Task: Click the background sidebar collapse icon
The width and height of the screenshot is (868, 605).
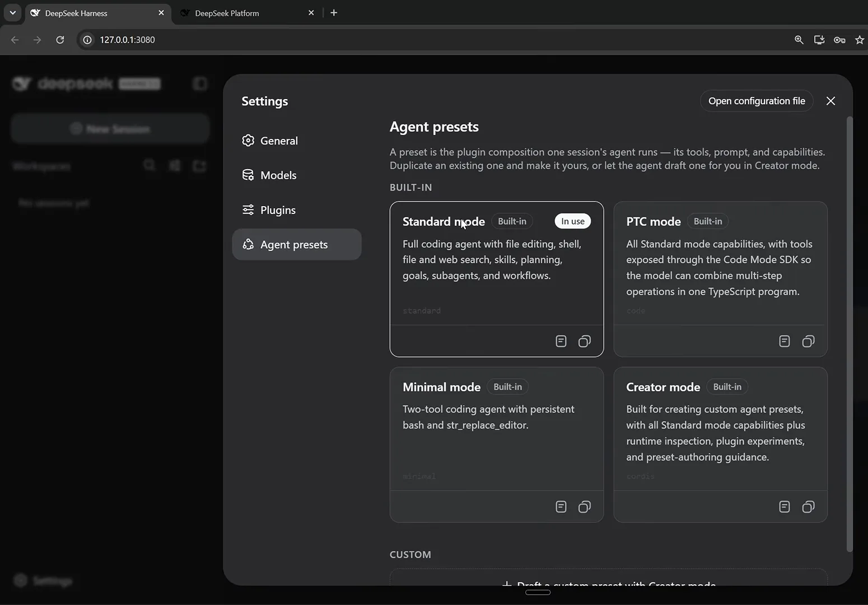Action: [x=200, y=84]
